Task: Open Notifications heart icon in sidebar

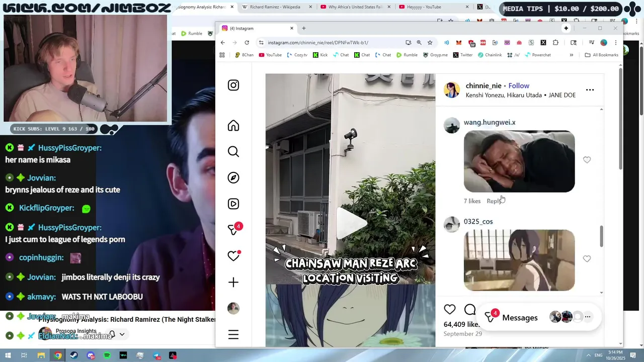Action: pos(233,255)
